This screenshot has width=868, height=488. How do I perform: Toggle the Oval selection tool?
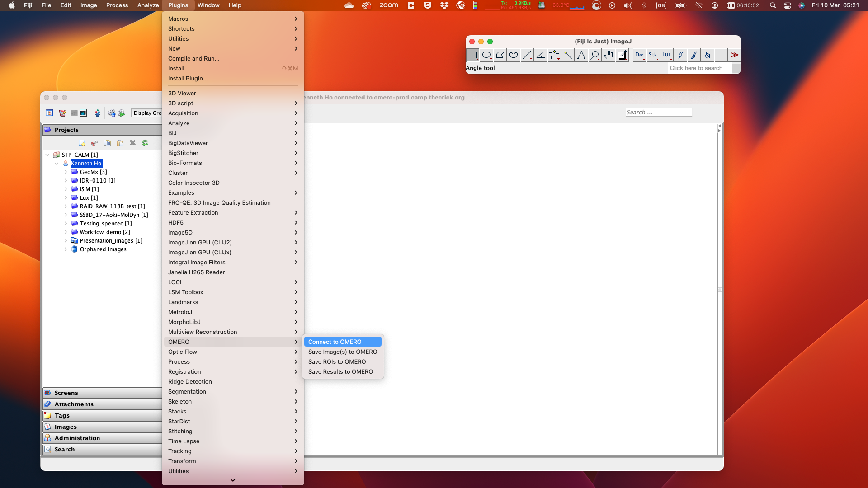coord(486,55)
